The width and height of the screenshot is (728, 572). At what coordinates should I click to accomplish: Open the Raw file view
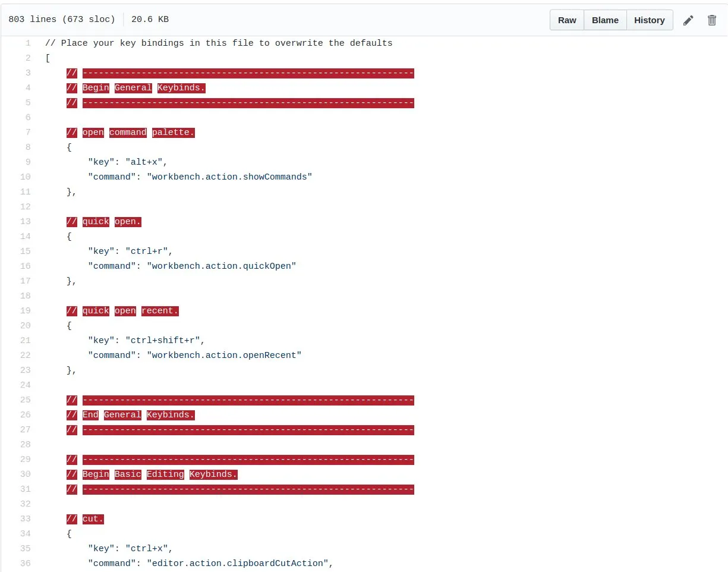pos(567,20)
